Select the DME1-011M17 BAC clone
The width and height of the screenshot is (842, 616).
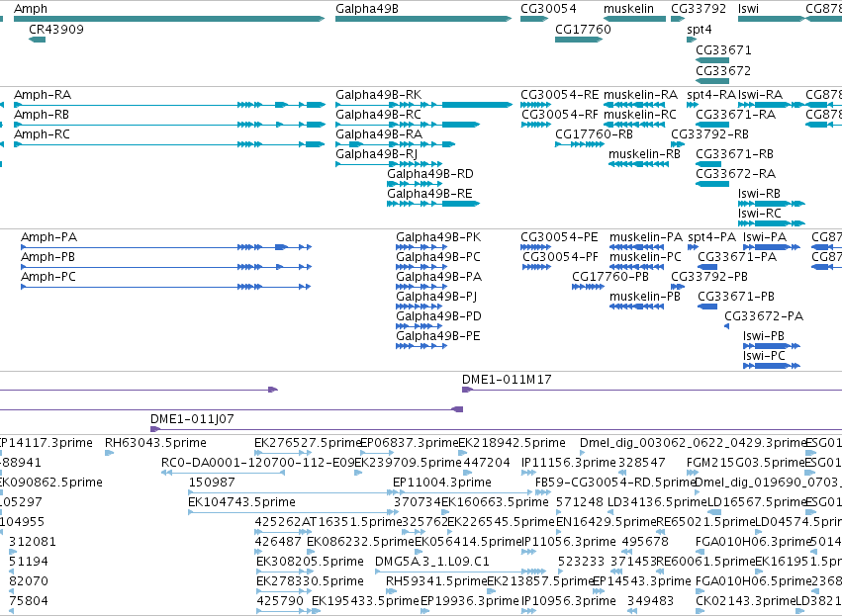[652, 391]
